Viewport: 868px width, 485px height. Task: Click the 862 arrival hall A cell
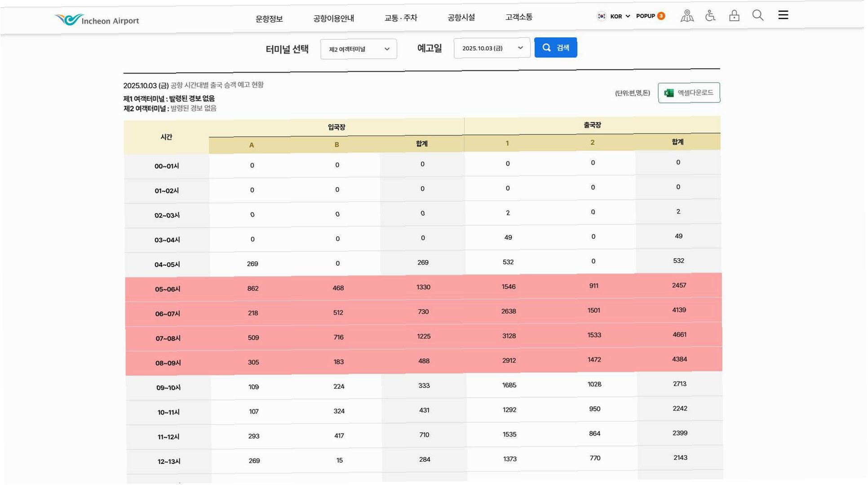253,288
